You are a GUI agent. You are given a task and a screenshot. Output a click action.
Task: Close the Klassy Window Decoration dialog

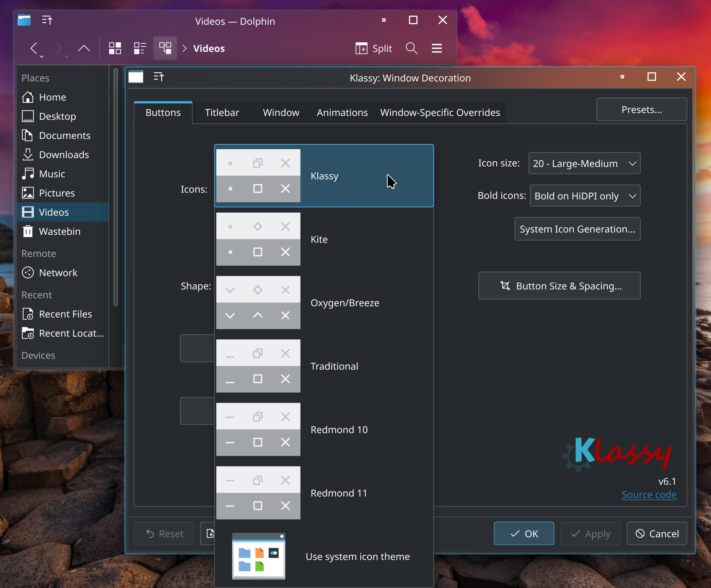[681, 77]
